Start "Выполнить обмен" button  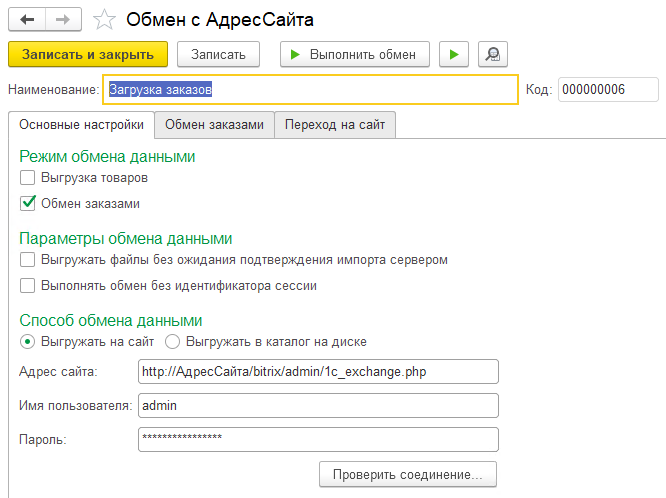[355, 54]
